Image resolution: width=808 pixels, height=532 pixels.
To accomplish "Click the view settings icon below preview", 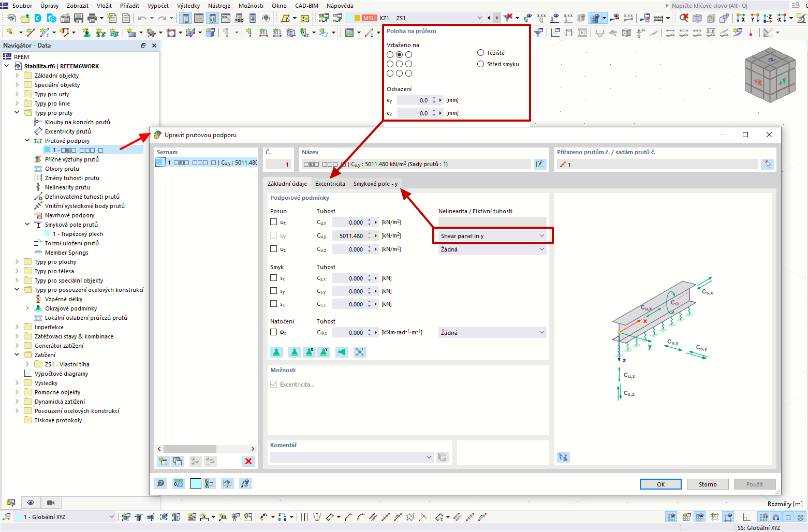I will point(563,457).
